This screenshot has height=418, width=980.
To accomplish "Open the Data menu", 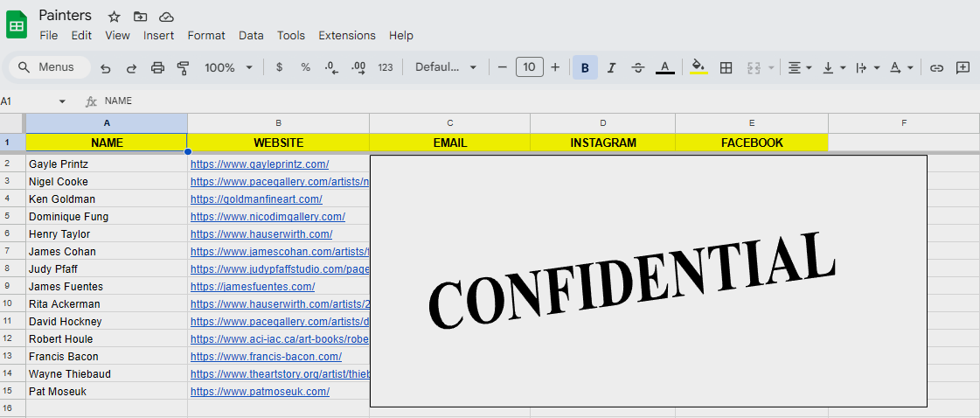I will 251,36.
